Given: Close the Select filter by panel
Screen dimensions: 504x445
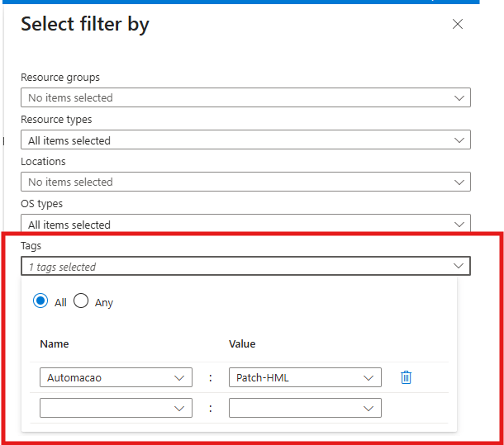Looking at the screenshot, I should pyautogui.click(x=458, y=25).
